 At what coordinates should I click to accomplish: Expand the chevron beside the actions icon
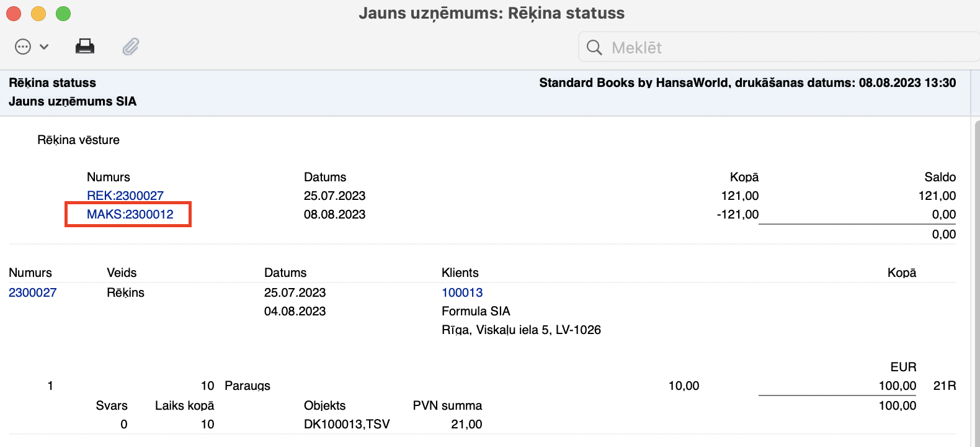coord(44,47)
